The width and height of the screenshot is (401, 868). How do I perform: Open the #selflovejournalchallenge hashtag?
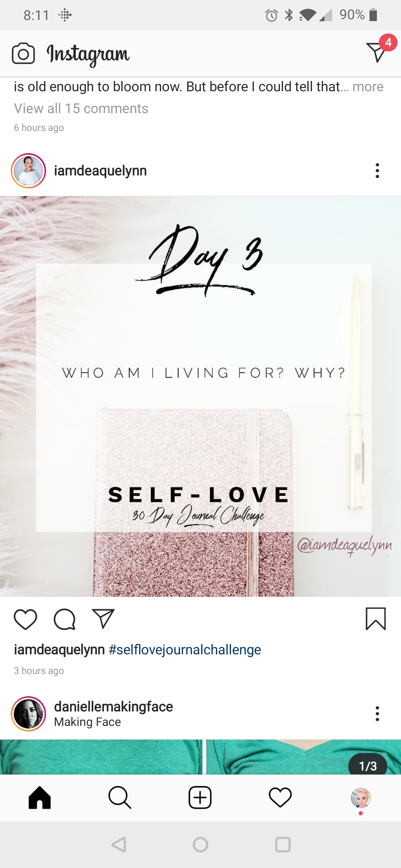pos(185,650)
